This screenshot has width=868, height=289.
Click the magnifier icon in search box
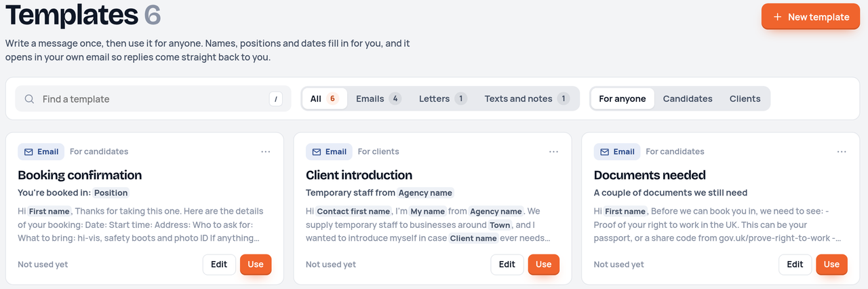pos(29,99)
